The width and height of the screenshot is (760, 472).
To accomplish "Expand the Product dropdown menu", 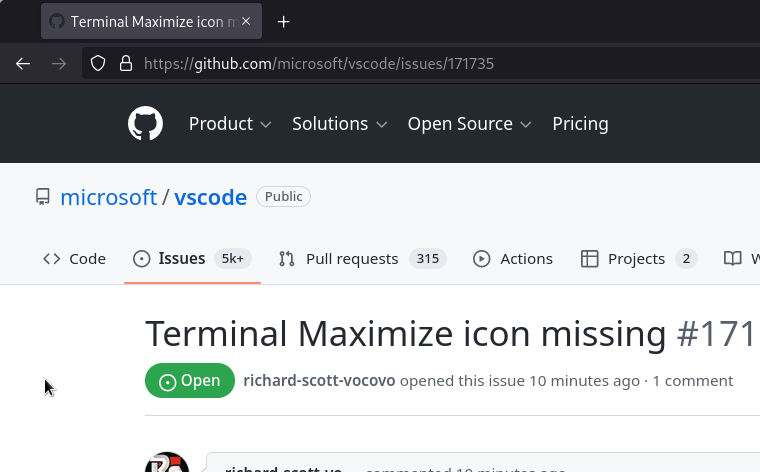I will [x=230, y=124].
